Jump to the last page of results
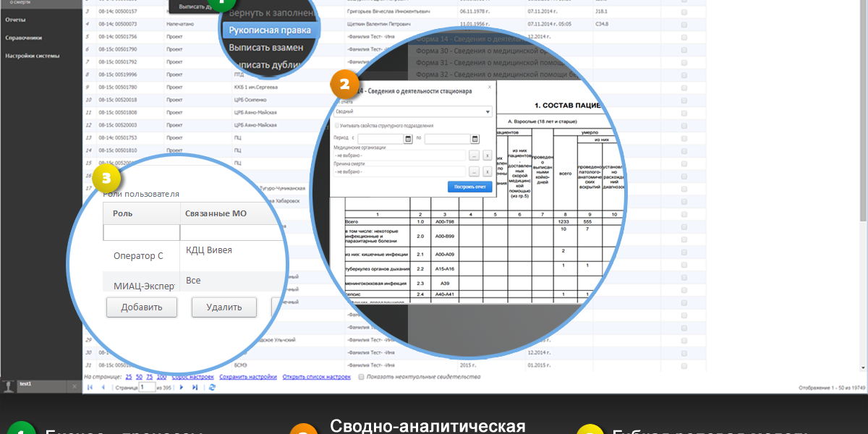This screenshot has height=434, width=868. [x=195, y=388]
